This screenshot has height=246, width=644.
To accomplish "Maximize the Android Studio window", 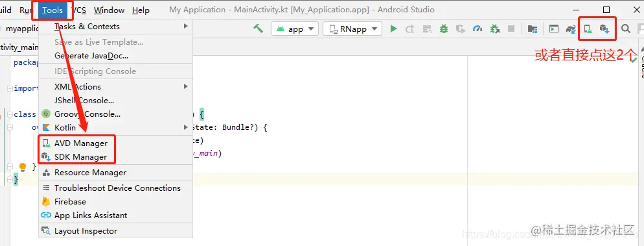I will [x=606, y=10].
